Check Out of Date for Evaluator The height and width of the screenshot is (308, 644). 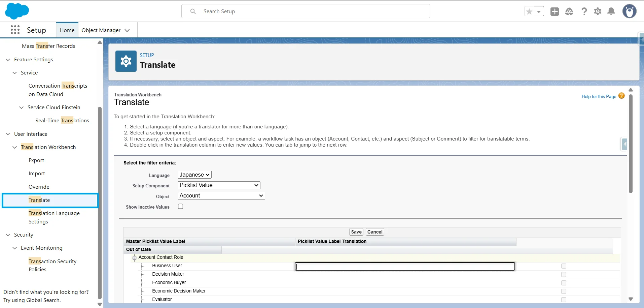[x=564, y=300]
